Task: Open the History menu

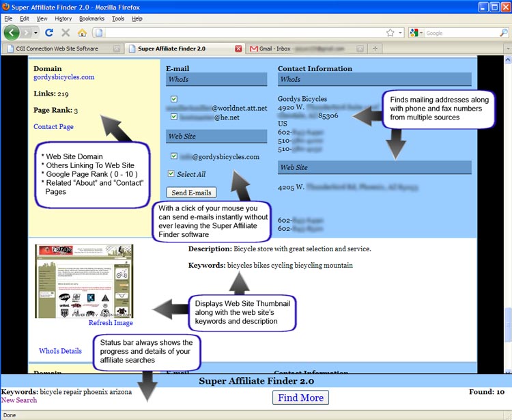Action: click(x=63, y=18)
